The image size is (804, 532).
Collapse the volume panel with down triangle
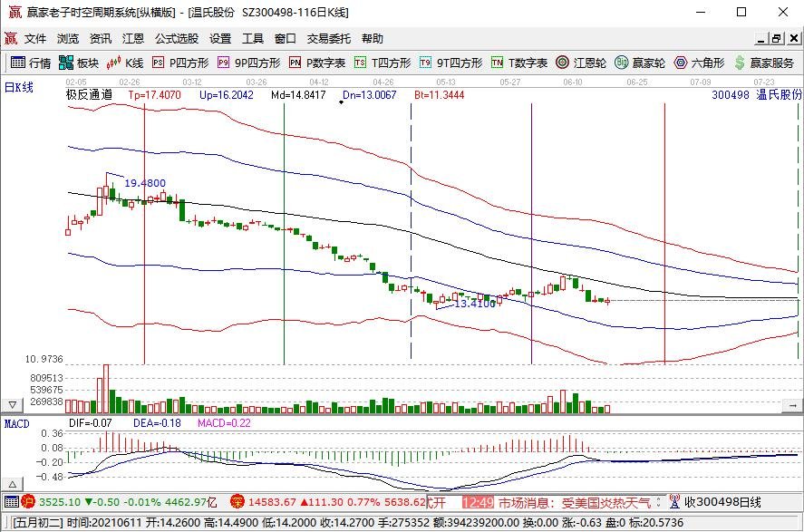(13, 405)
